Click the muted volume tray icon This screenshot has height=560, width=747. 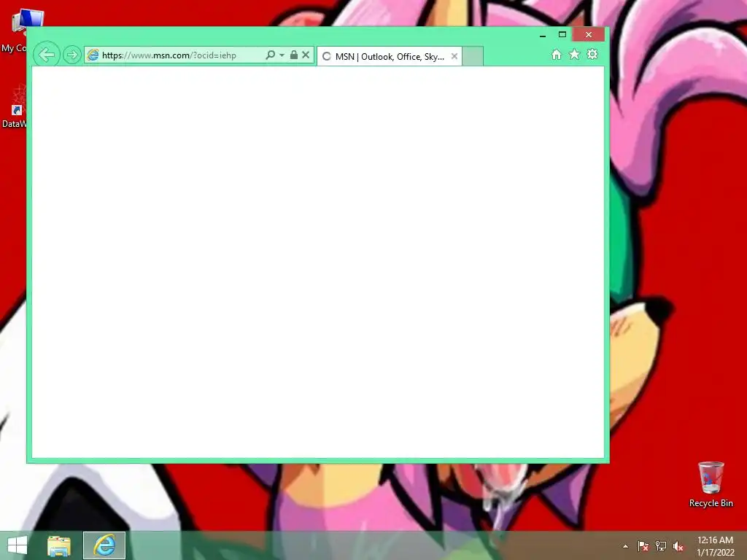coord(678,546)
